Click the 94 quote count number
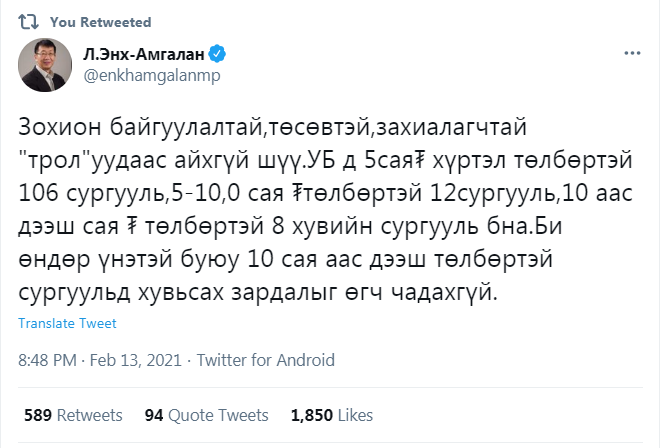The image size is (662, 448). 154,415
